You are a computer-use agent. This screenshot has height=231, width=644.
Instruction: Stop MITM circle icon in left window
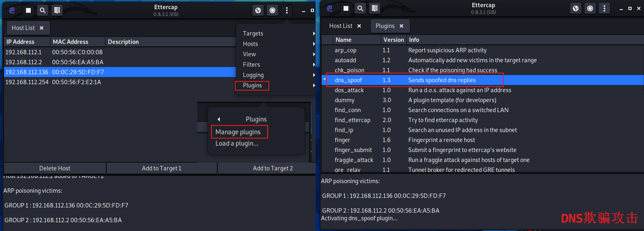click(272, 10)
